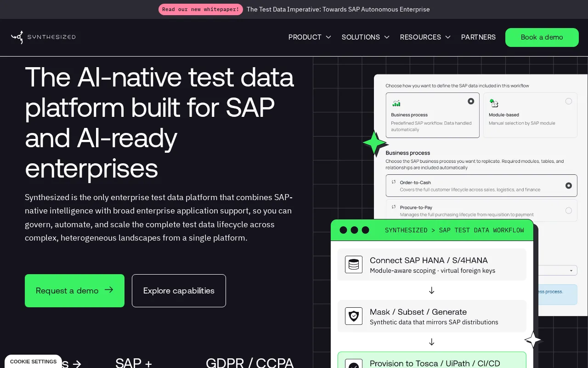The image size is (588, 368).
Task: Expand the RESOURCES chevron arrow
Action: pyautogui.click(x=448, y=37)
